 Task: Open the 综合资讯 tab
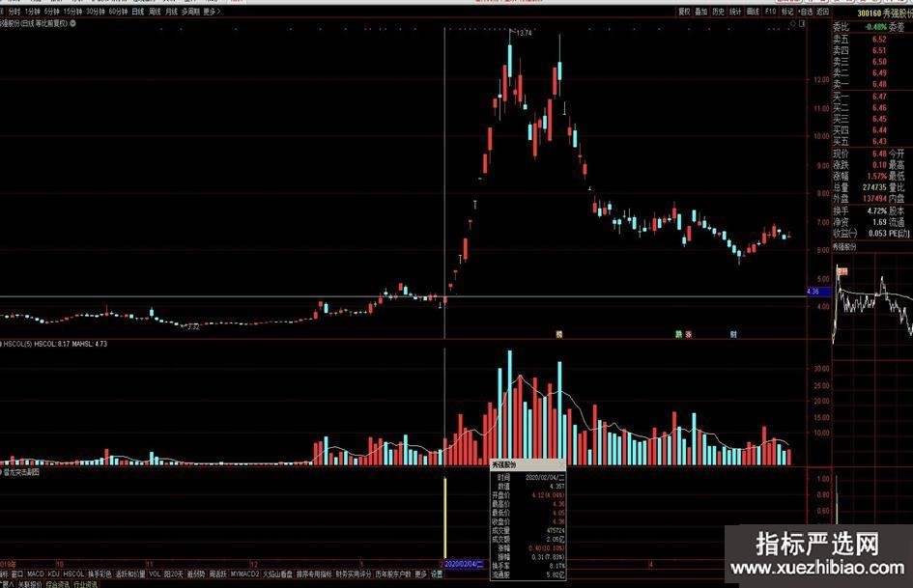click(57, 584)
